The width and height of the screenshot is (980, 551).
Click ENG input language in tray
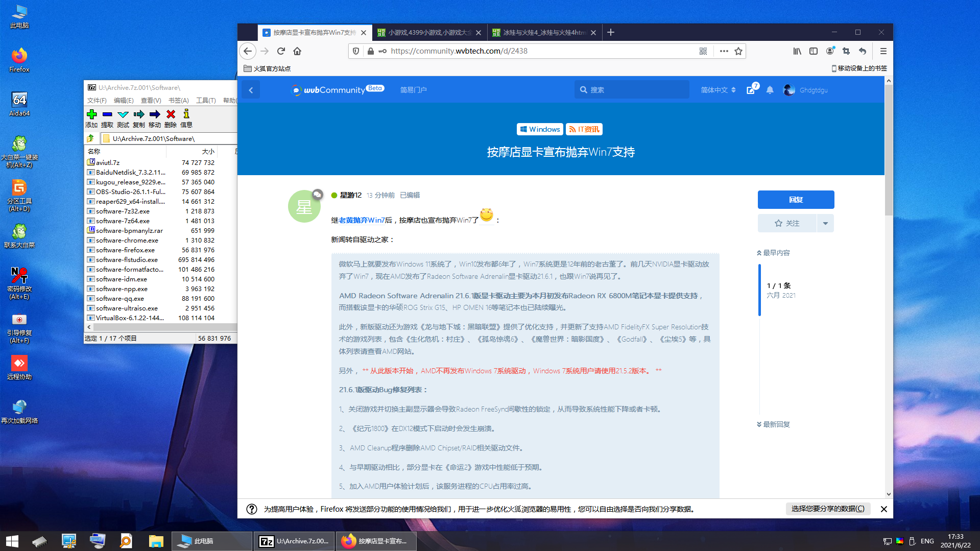(927, 541)
